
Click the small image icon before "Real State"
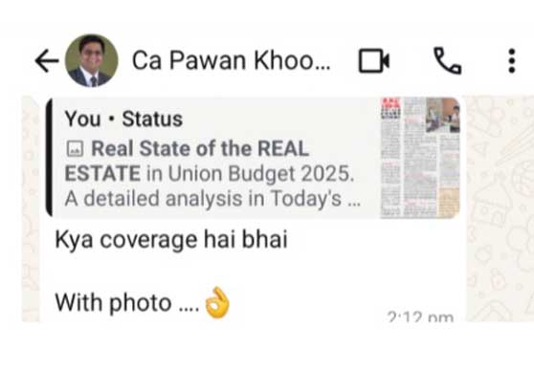click(75, 149)
